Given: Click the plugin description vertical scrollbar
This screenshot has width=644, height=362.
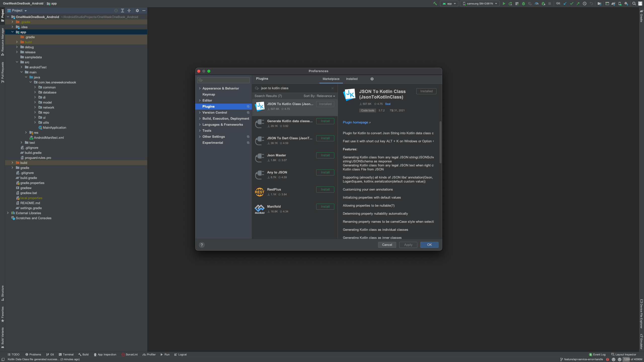Looking at the screenshot, I should [x=440, y=142].
